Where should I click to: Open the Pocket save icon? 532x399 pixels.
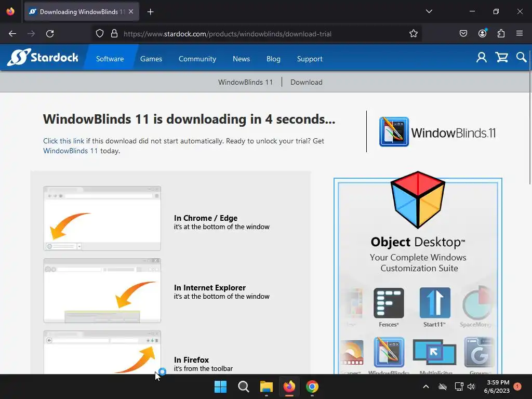463,34
